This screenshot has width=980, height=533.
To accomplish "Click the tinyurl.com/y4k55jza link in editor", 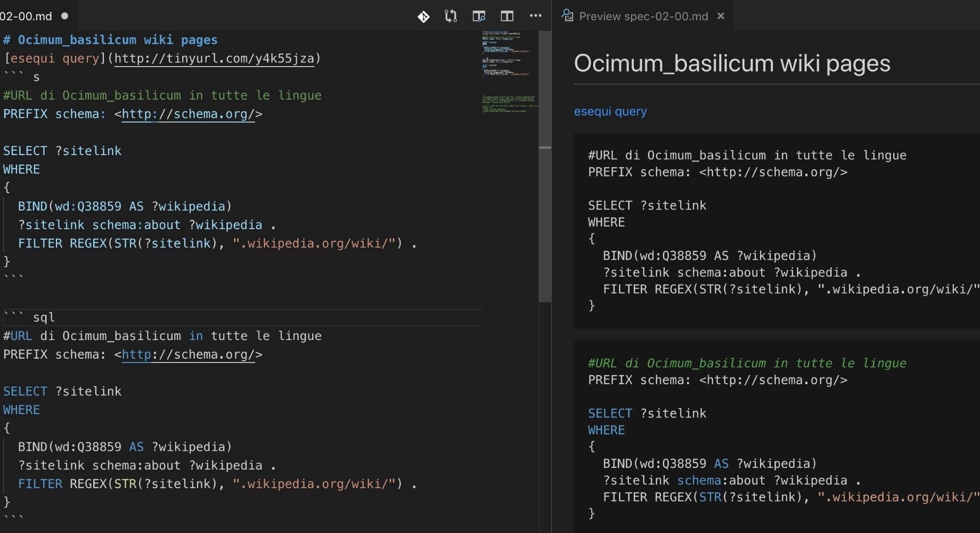I will pyautogui.click(x=214, y=58).
